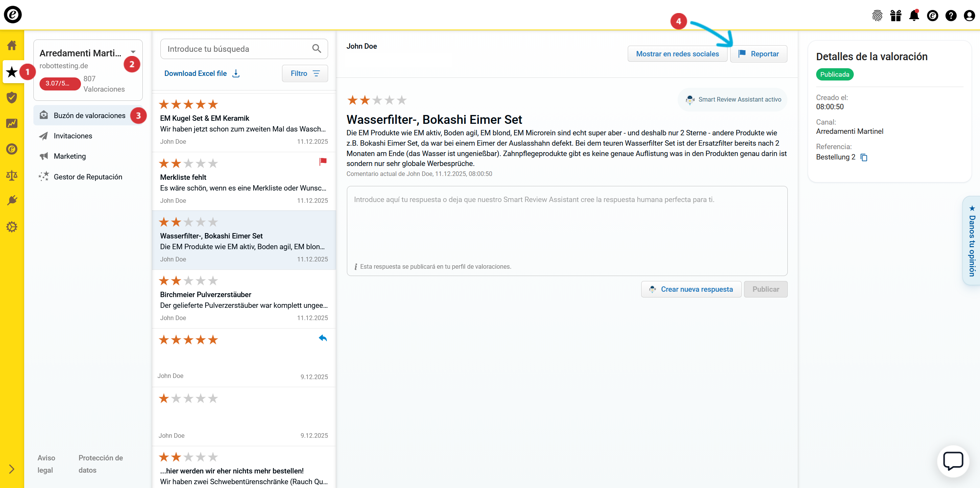Click the Reportar button

(759, 54)
